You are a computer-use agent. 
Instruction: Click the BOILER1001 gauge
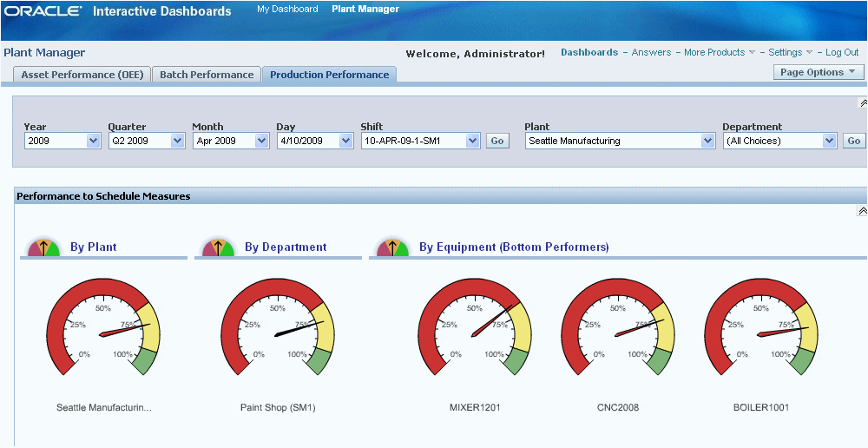coord(761,327)
